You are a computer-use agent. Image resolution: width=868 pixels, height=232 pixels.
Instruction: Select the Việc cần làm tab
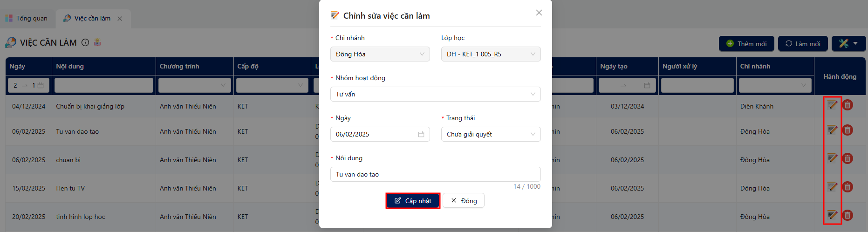pyautogui.click(x=93, y=18)
